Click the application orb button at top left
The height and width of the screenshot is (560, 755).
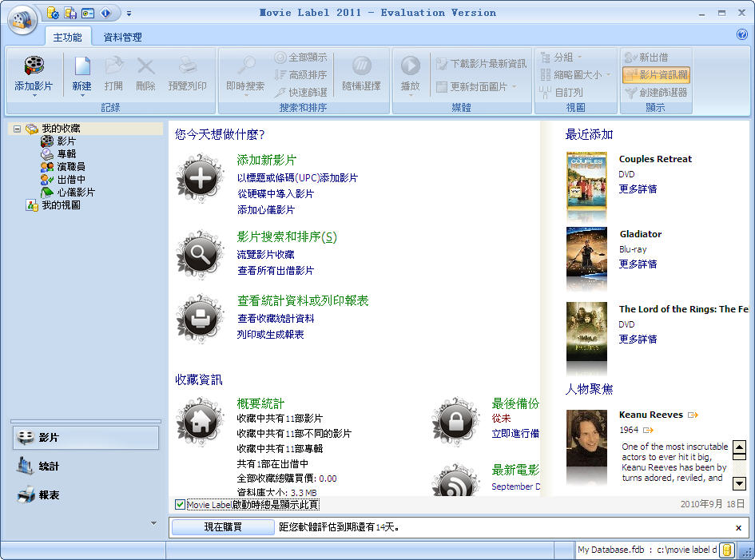(x=23, y=21)
